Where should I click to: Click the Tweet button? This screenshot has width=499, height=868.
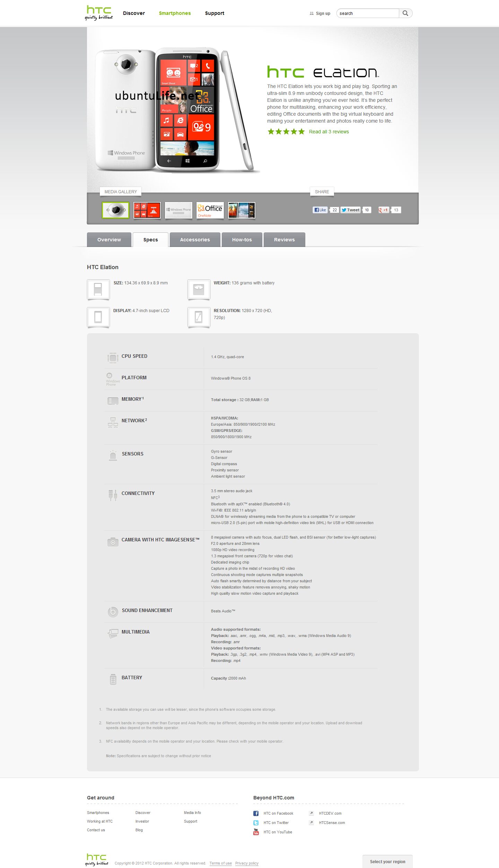pos(350,210)
